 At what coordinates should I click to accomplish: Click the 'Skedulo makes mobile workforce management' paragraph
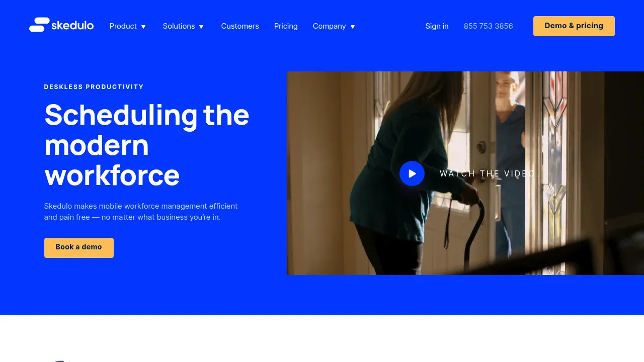[x=141, y=212]
